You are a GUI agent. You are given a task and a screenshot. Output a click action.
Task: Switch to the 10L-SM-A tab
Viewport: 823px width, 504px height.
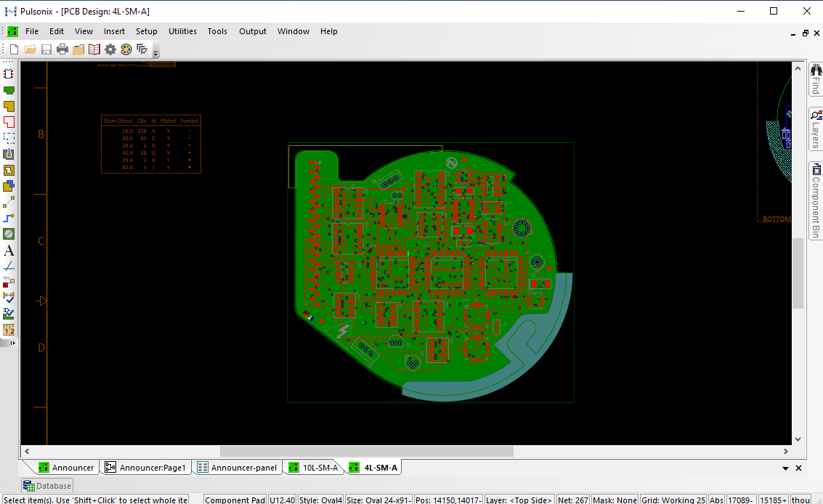click(x=313, y=468)
